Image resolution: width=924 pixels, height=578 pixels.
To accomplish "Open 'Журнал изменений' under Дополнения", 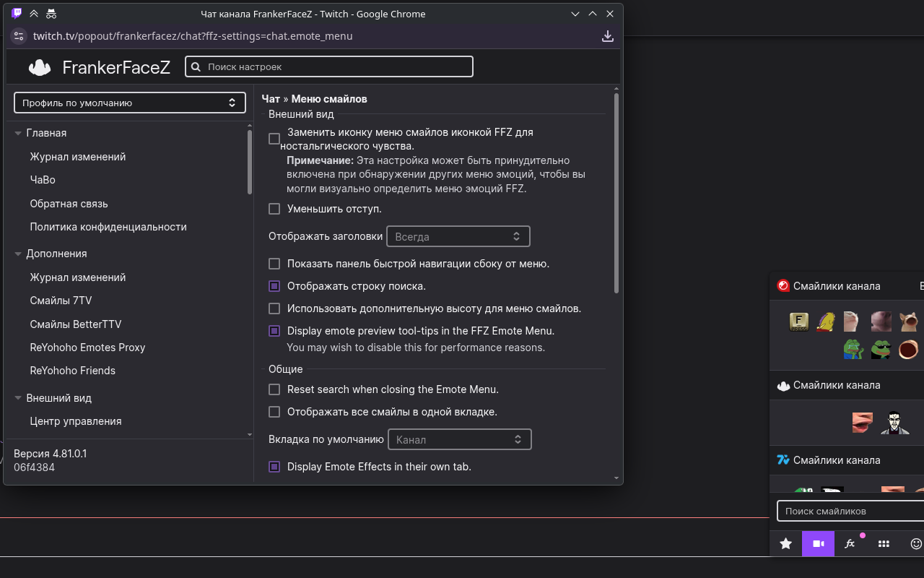I will pos(78,277).
